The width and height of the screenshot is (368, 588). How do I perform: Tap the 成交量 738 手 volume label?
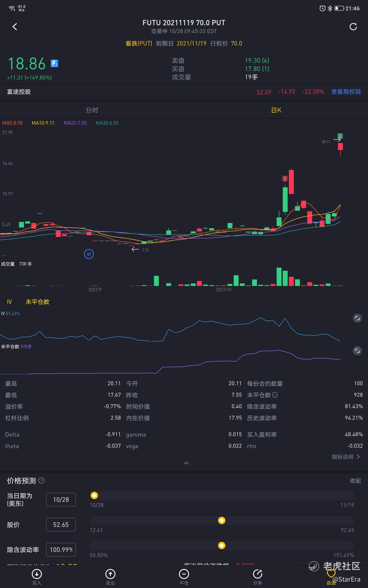16,264
